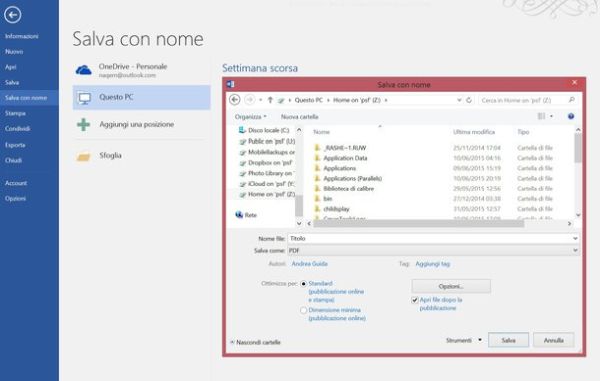Click the Biblioteca di calibre folder icon

(x=317, y=188)
